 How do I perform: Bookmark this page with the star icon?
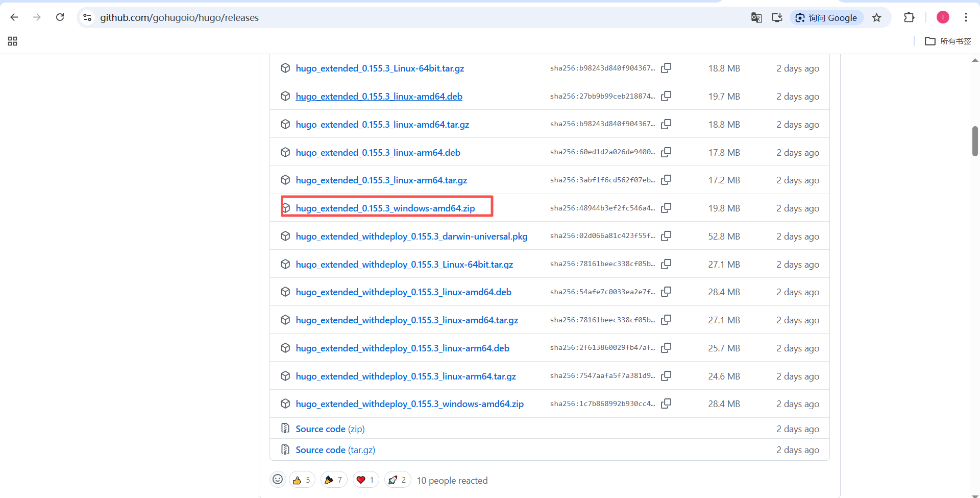[876, 18]
